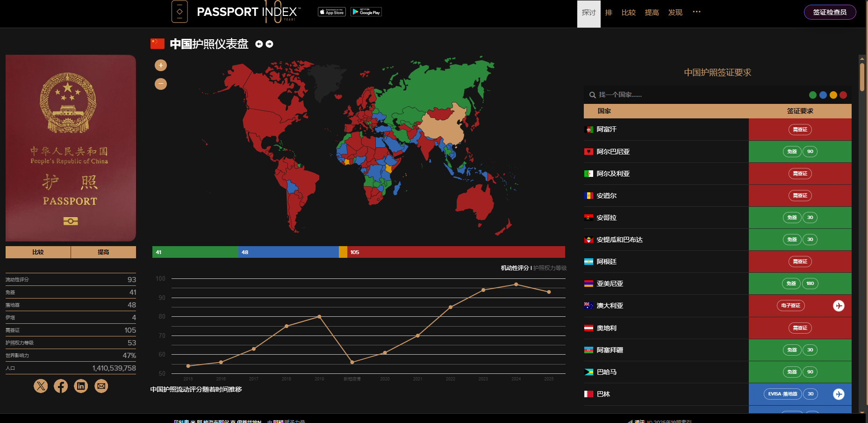Share via Facebook icon
This screenshot has width=868, height=423.
pos(61,386)
